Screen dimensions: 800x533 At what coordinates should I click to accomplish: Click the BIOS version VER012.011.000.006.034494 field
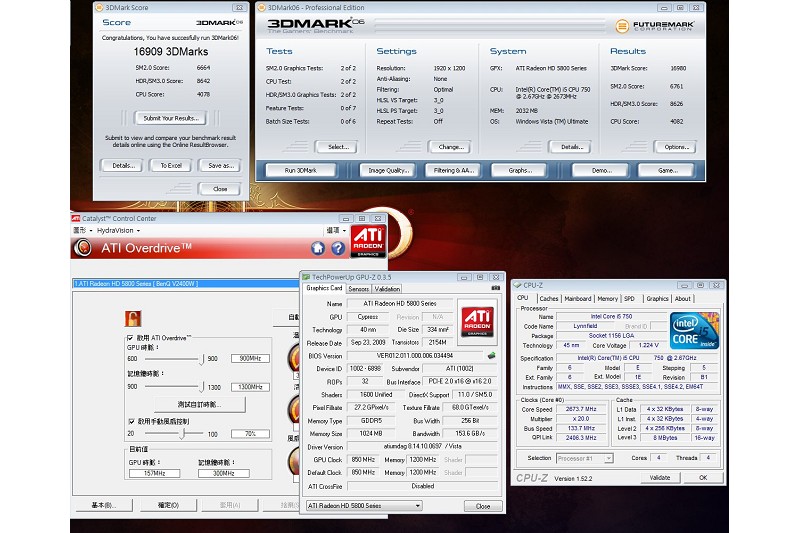click(415, 356)
